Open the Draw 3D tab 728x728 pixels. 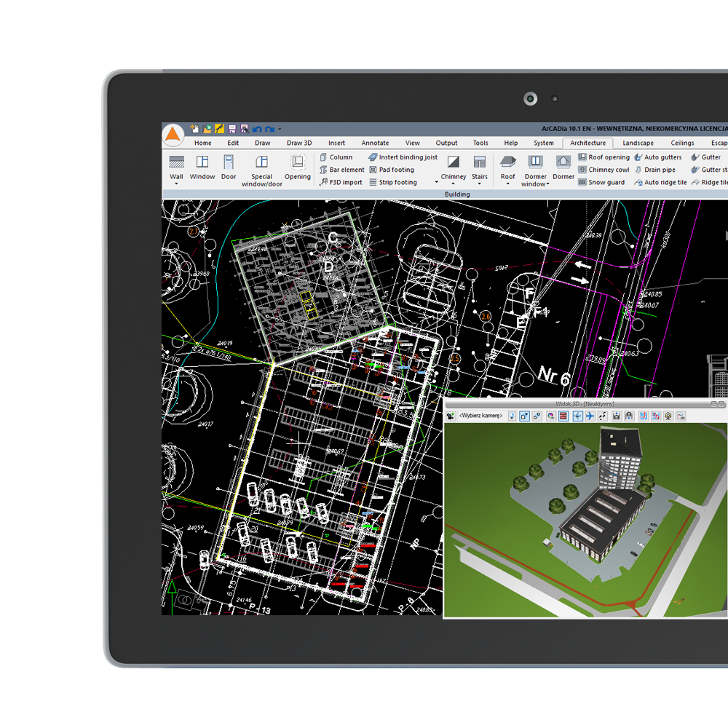click(298, 143)
